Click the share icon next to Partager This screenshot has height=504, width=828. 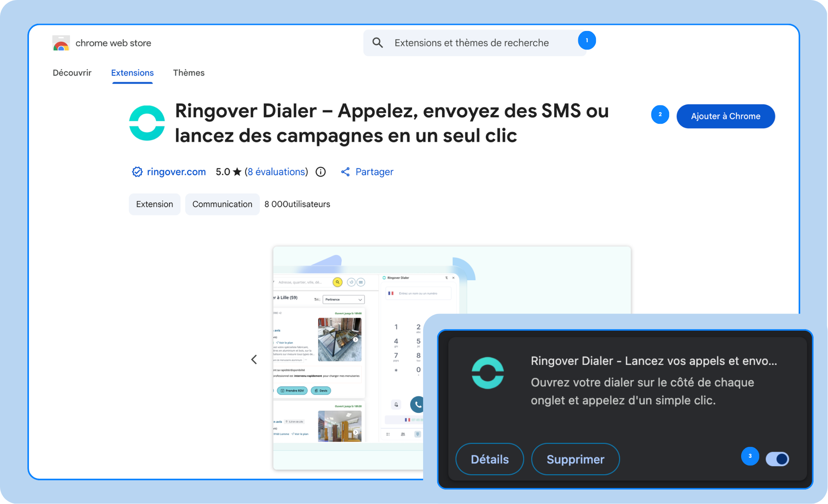pyautogui.click(x=345, y=172)
